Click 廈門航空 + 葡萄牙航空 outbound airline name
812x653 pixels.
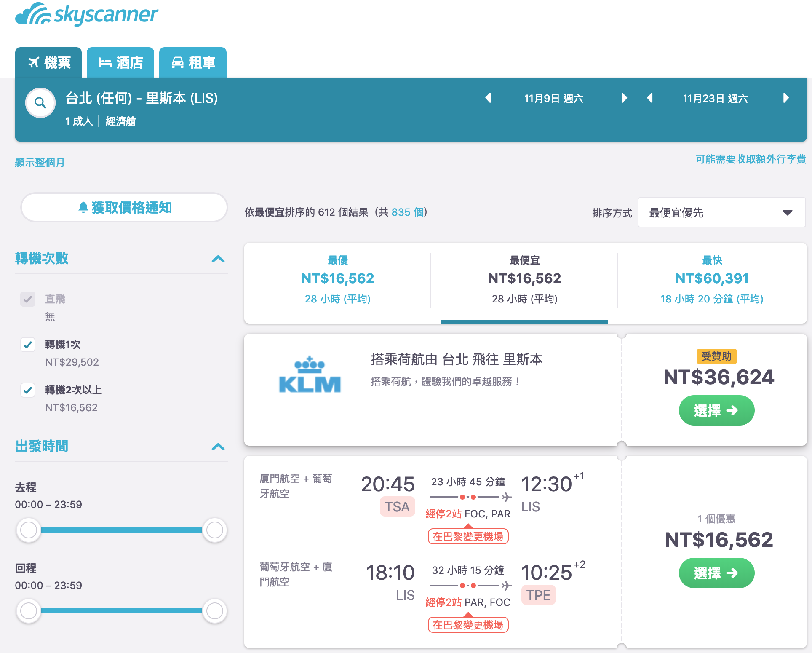point(296,486)
